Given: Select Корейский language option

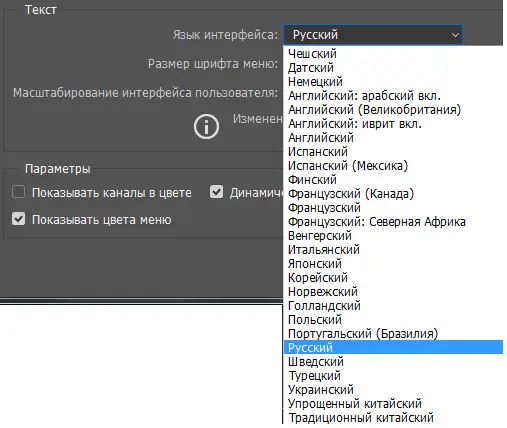Looking at the screenshot, I should coord(393,278).
